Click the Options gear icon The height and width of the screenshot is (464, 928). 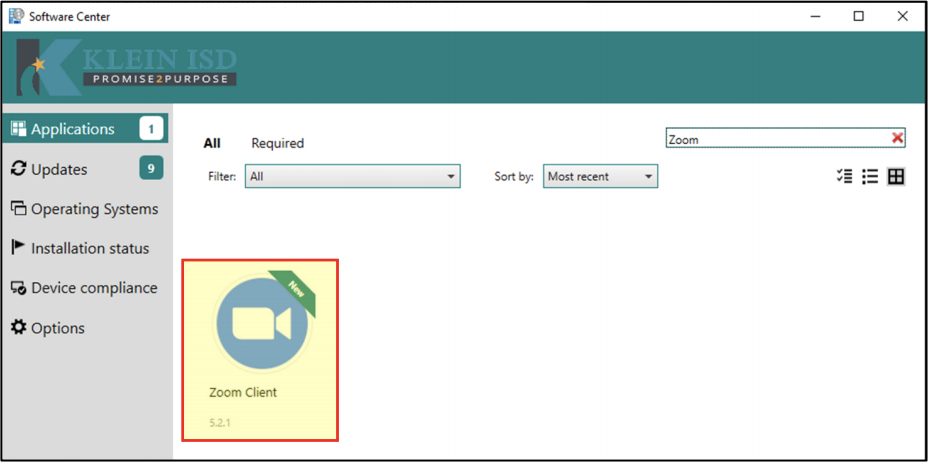[x=19, y=327]
